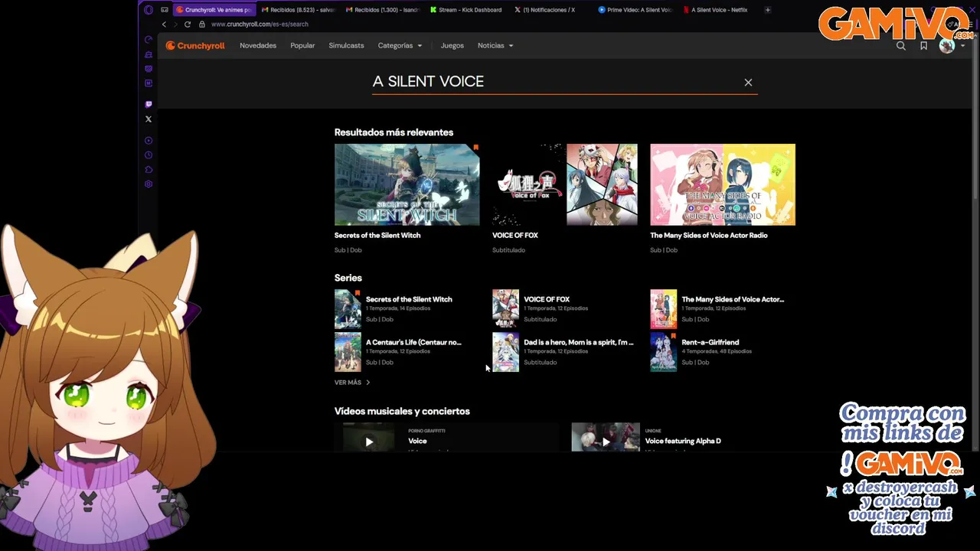This screenshot has height=551, width=980.
Task: Expand more series with VER MÁS
Action: pyautogui.click(x=352, y=383)
